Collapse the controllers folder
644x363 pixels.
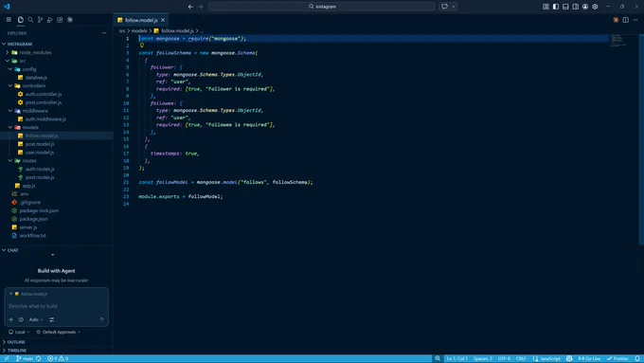click(x=10, y=86)
